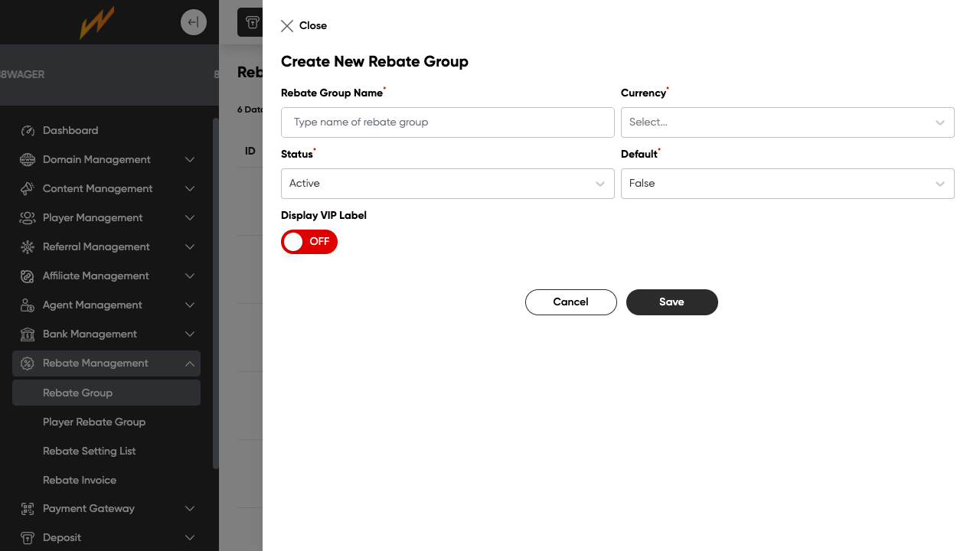Expand Affiliate Management chevron
This screenshot has width=980, height=551.
[190, 276]
